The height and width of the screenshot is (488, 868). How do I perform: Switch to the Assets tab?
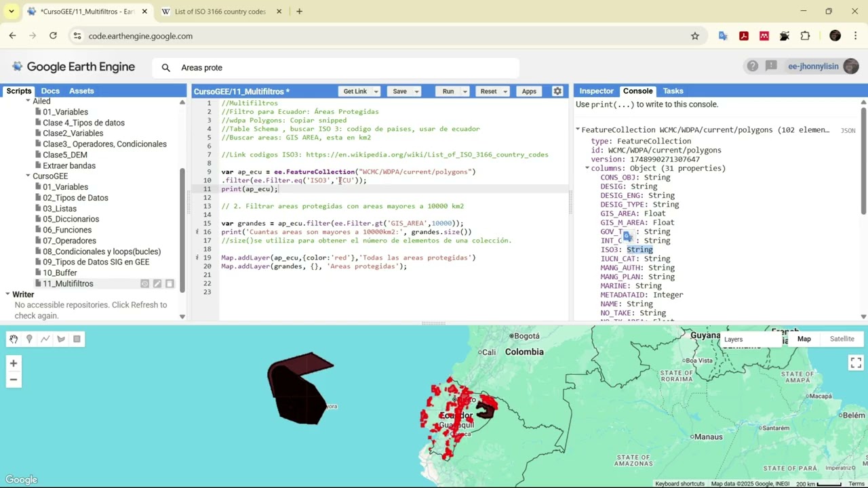(x=81, y=91)
